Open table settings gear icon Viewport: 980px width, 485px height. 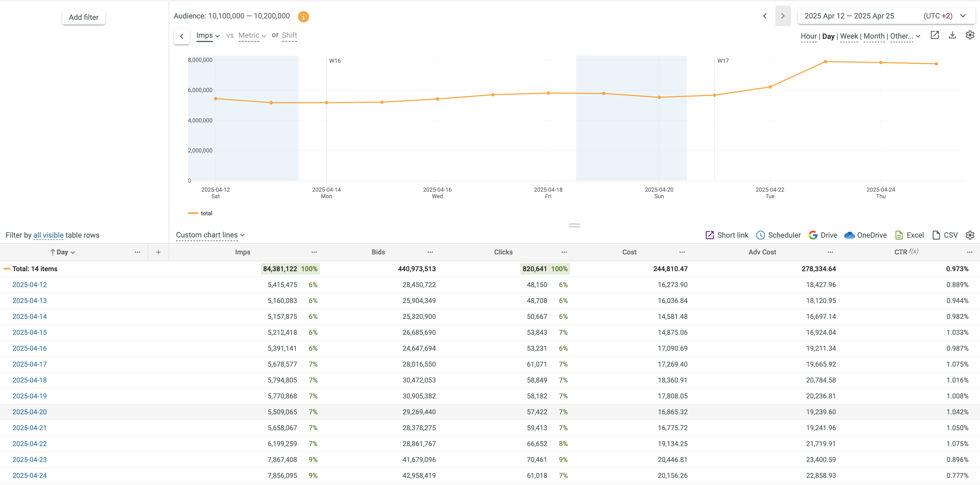970,235
